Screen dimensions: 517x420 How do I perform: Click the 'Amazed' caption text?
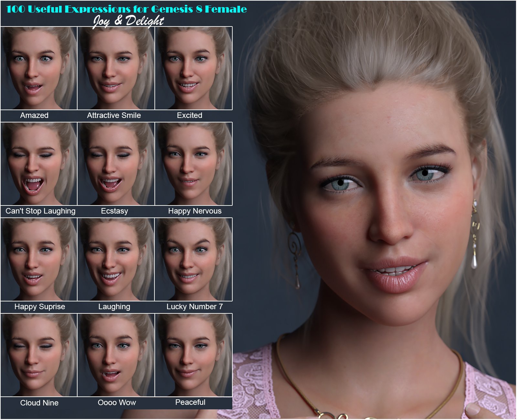pyautogui.click(x=34, y=115)
